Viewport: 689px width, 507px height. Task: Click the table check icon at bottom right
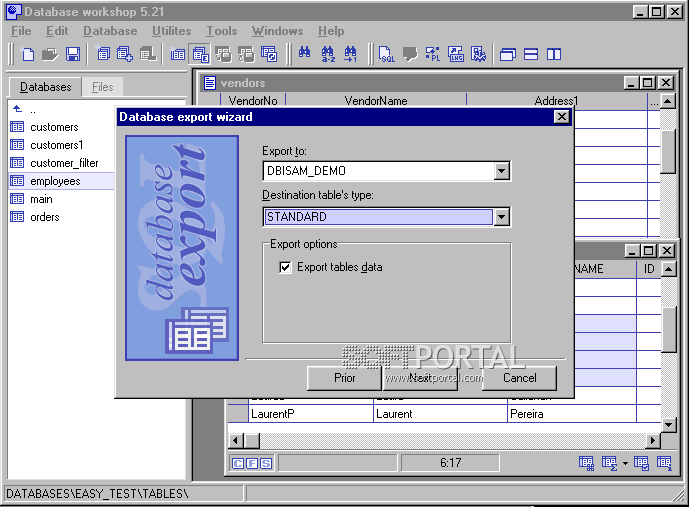[641, 463]
